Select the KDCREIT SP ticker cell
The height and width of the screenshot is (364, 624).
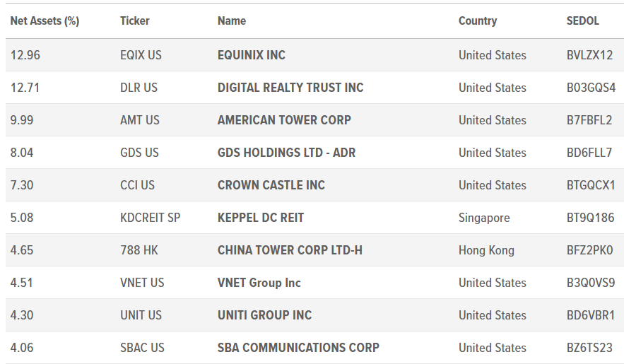point(150,218)
